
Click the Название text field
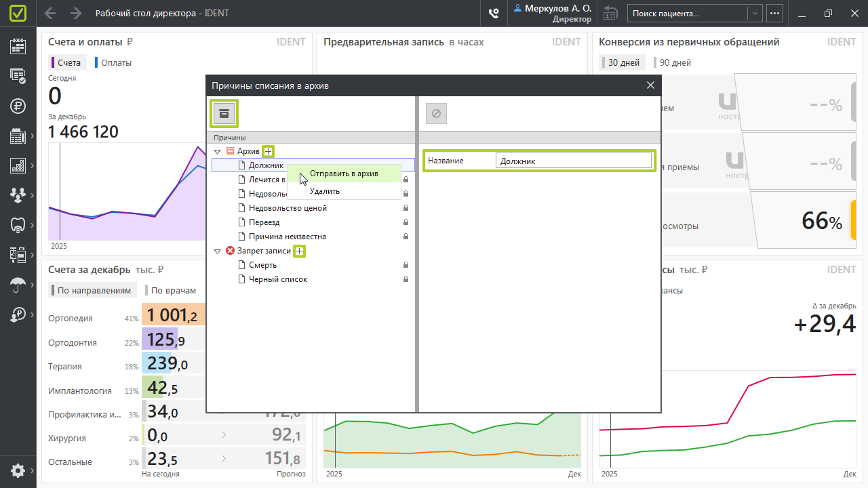click(x=573, y=161)
